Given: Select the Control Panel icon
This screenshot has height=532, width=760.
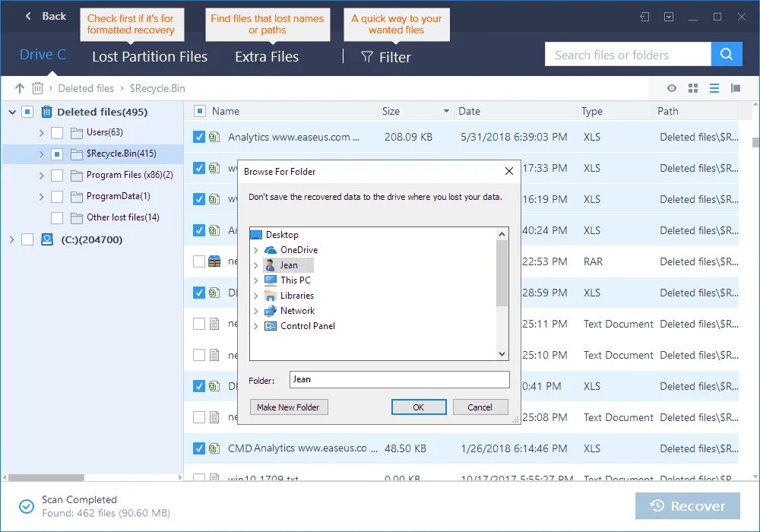Looking at the screenshot, I should click(271, 326).
